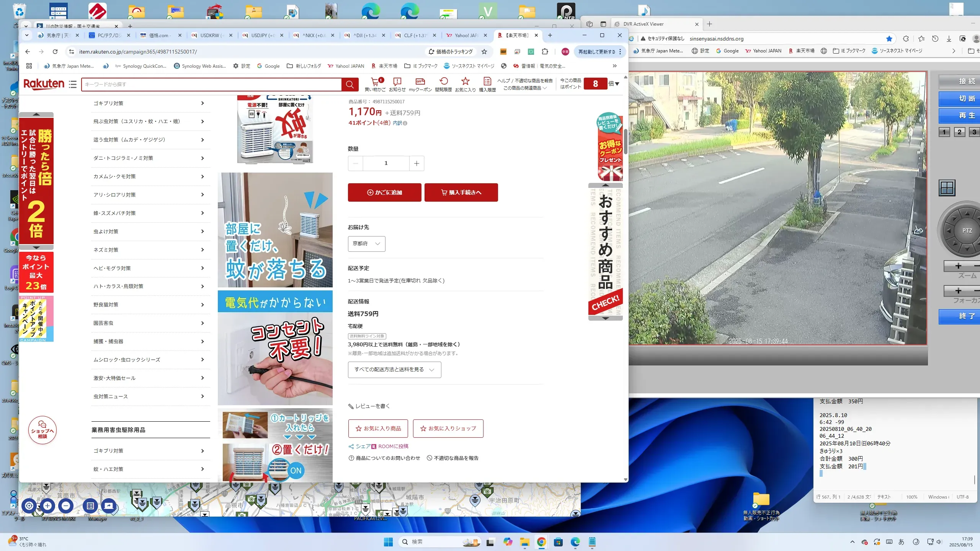This screenshot has height=551, width=980.
Task: Open the Rakuten hamburger menu icon
Action: pos(73,84)
